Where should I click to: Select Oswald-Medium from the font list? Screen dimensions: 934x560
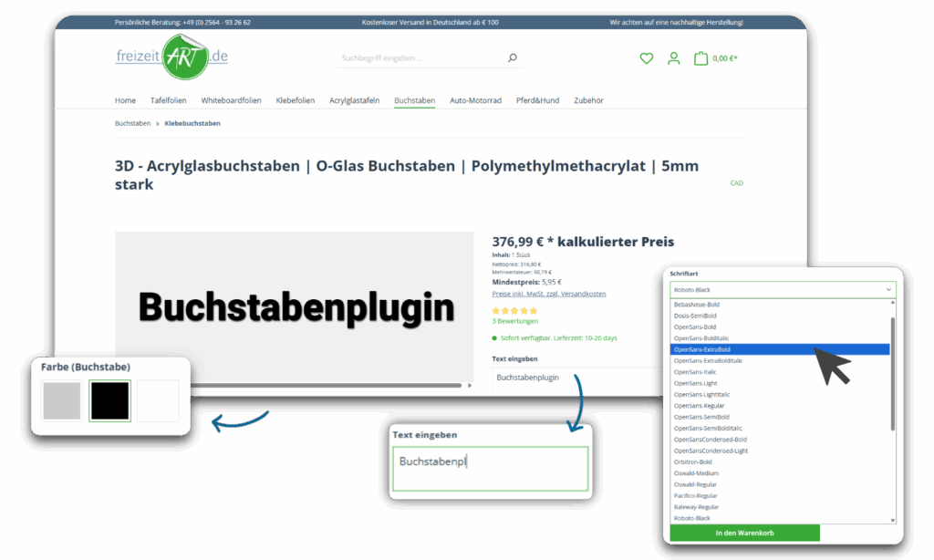[x=699, y=472]
